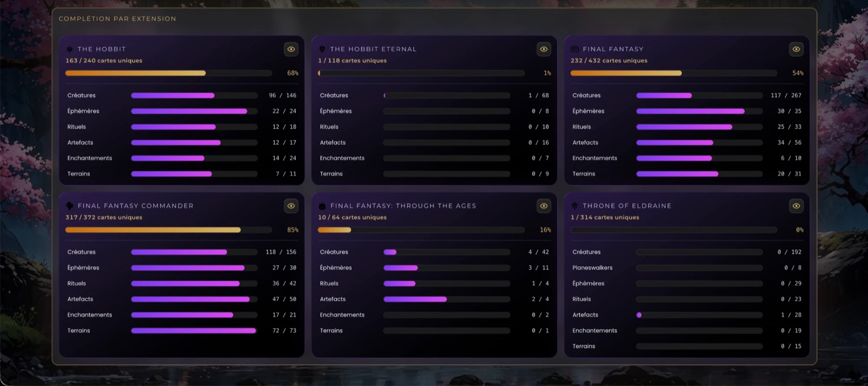Click the '14 / 24' Enchantements count

click(284, 158)
